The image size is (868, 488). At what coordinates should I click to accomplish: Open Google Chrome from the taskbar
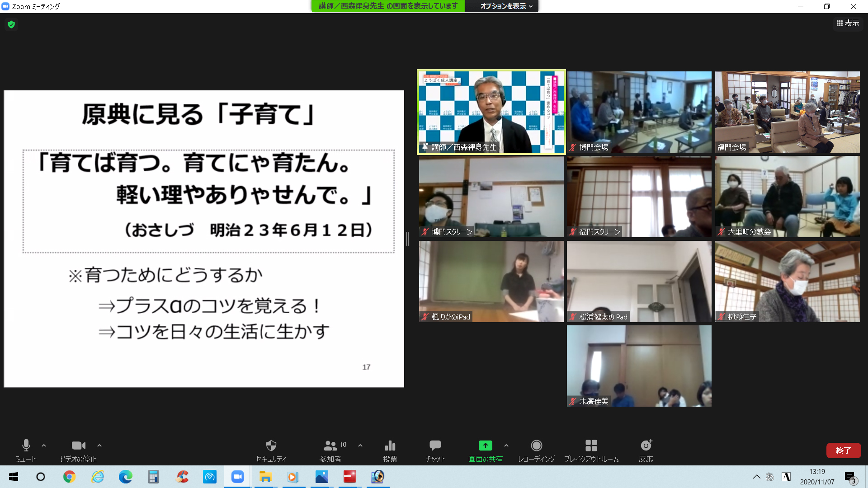pyautogui.click(x=69, y=477)
